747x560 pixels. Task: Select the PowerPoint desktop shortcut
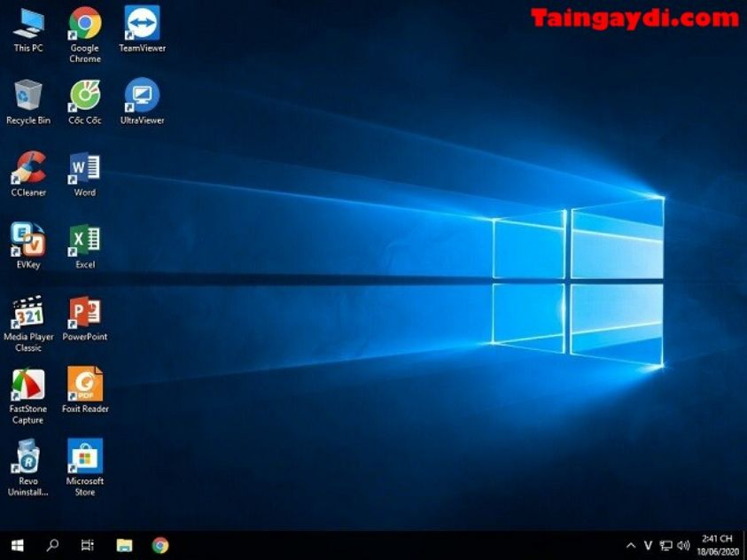point(85,319)
